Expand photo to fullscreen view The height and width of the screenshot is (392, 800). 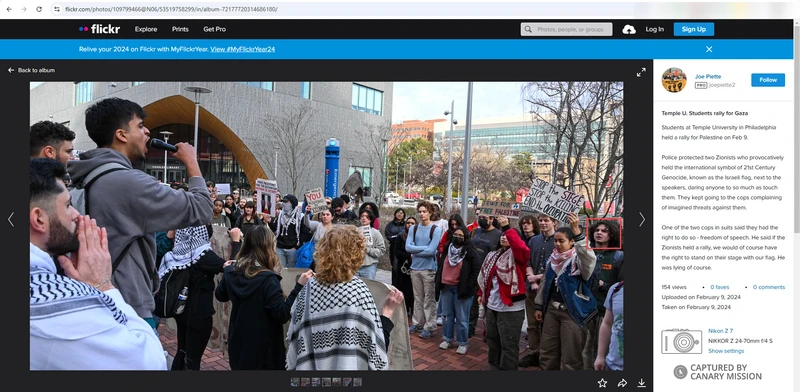click(641, 72)
